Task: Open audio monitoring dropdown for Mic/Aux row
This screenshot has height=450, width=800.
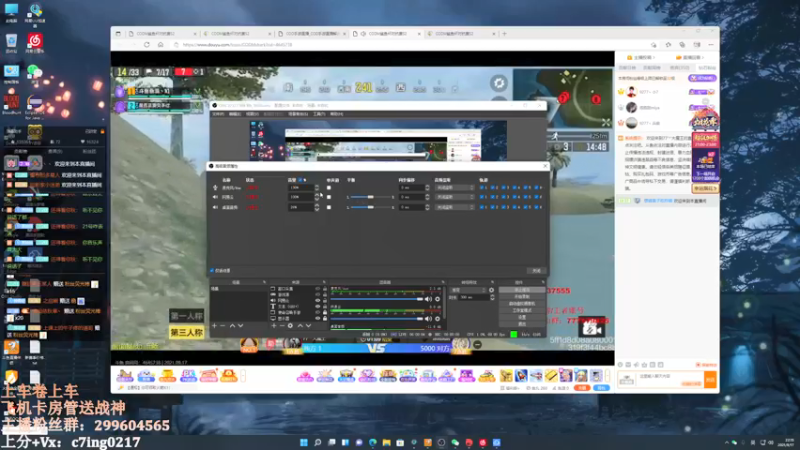Action: point(455,188)
